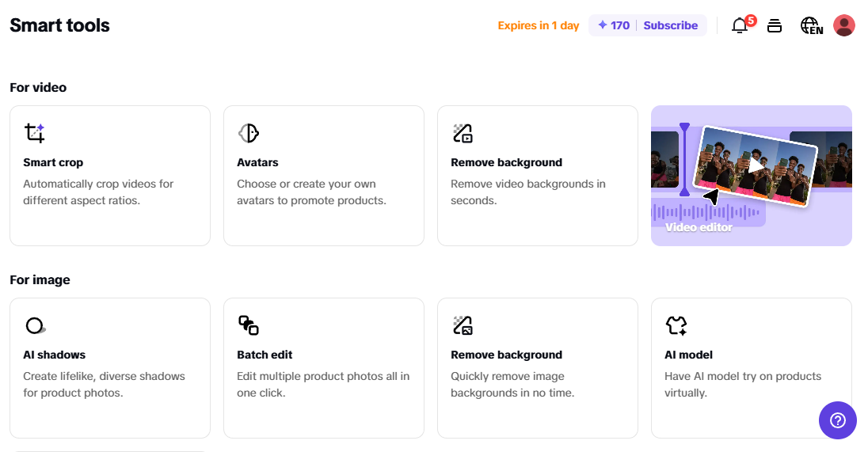This screenshot has width=868, height=452.
Task: Click the video Remove background icon
Action: pos(463,133)
